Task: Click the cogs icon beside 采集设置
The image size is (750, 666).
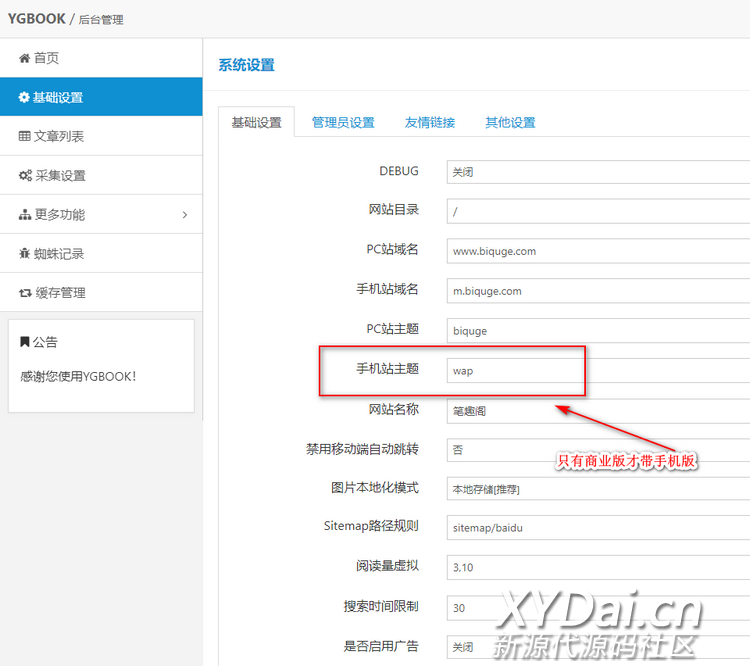Action: (x=25, y=176)
